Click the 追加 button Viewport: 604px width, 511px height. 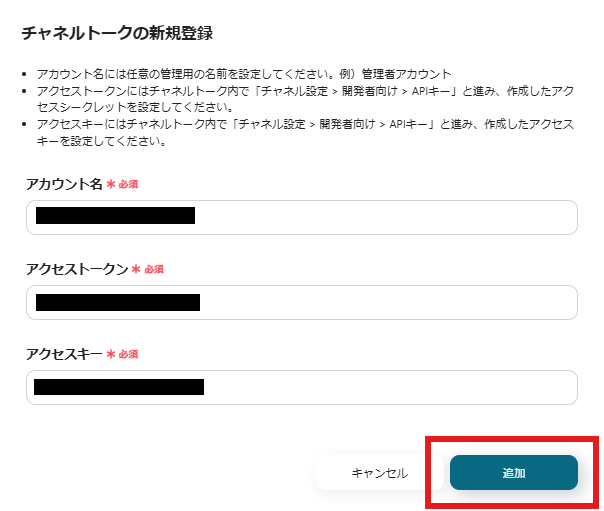pyautogui.click(x=513, y=472)
